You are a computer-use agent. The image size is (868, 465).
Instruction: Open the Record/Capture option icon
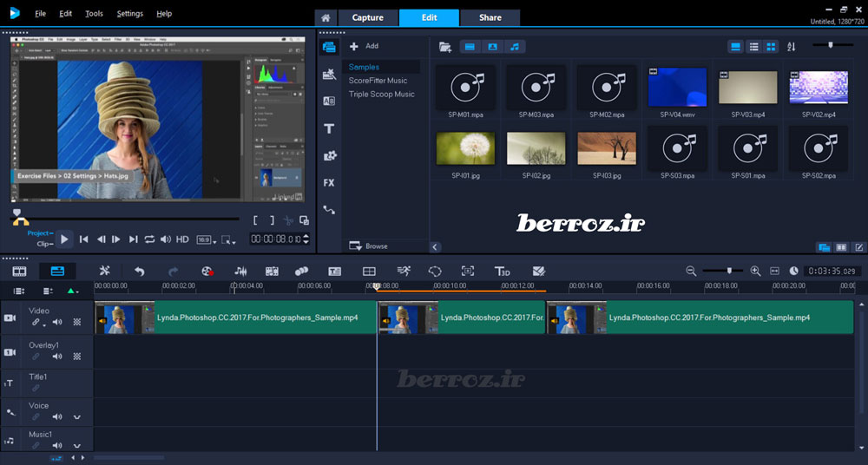(207, 272)
